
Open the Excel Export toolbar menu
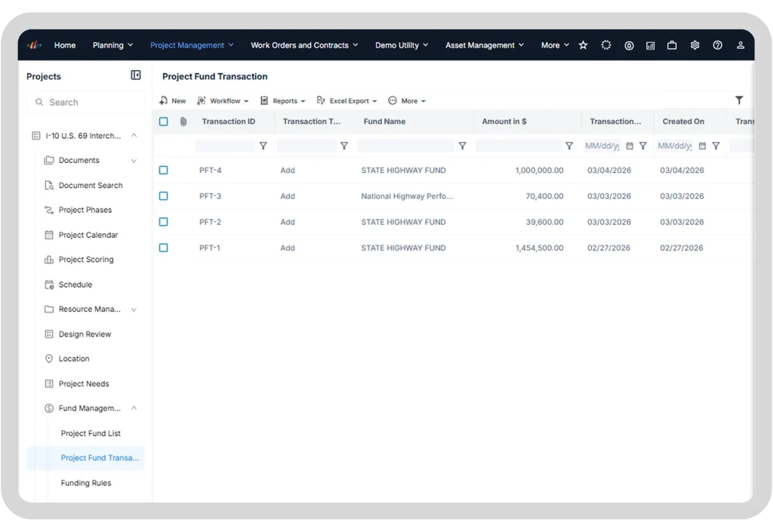coord(346,101)
